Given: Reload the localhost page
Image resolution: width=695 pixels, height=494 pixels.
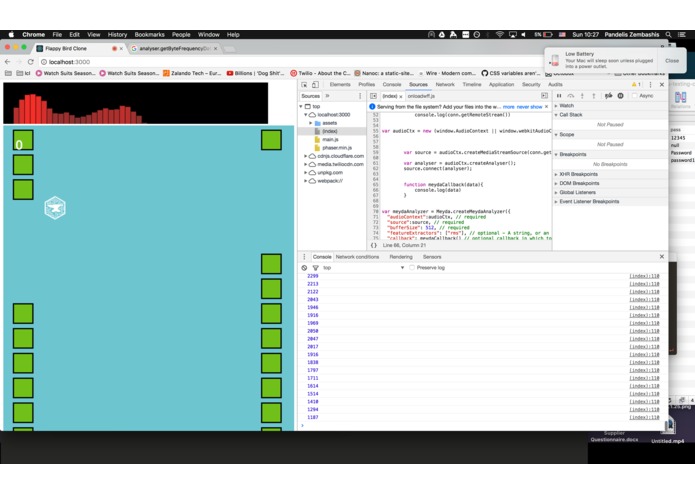Looking at the screenshot, I should pos(30,62).
